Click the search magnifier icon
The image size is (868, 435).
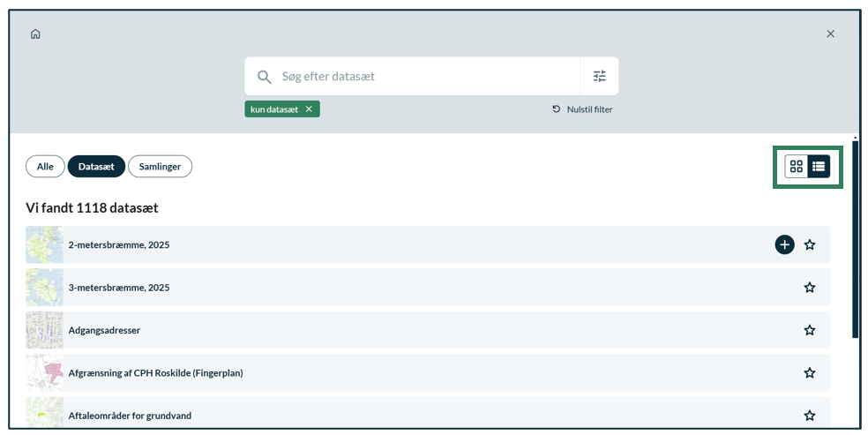264,77
